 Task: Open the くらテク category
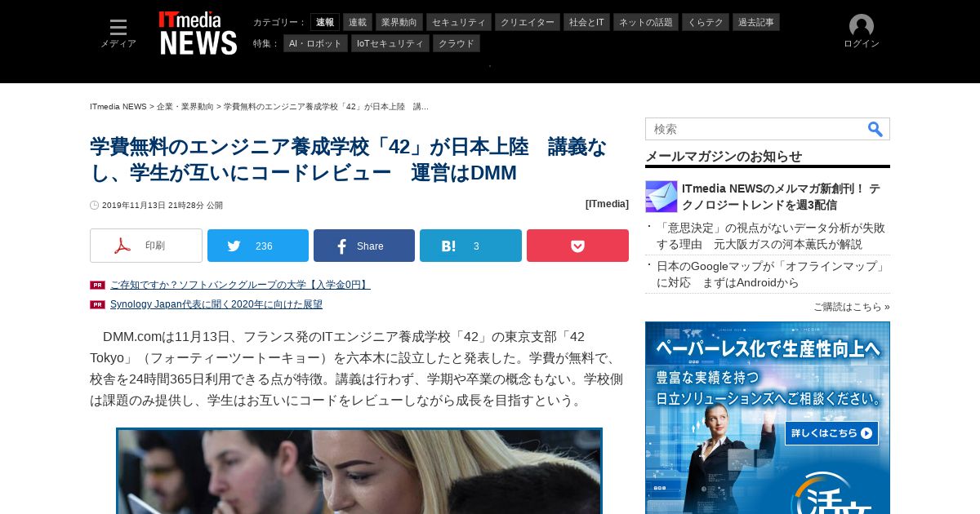coord(706,22)
